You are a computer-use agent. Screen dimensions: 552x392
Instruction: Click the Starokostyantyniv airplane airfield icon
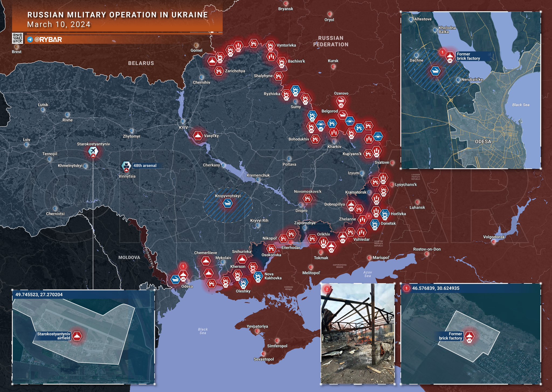pyautogui.click(x=93, y=150)
